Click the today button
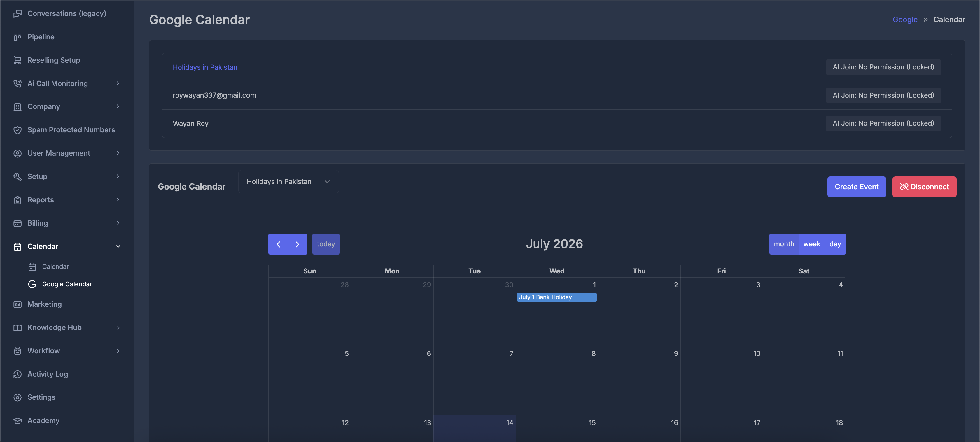 326,244
